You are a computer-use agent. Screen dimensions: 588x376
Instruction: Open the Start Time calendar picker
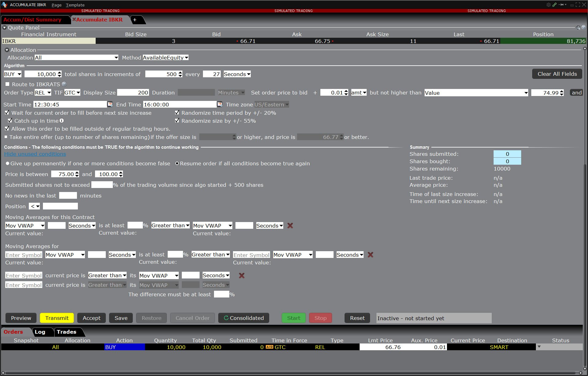coord(110,104)
